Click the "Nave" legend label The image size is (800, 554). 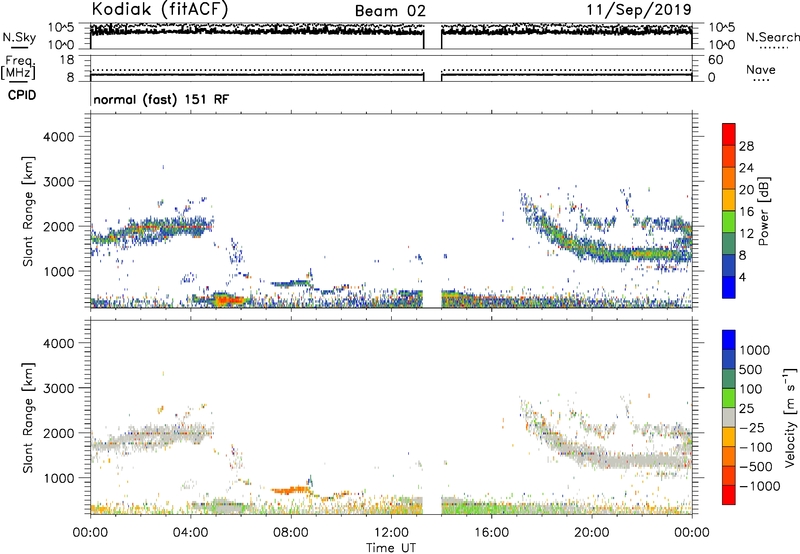pos(761,70)
